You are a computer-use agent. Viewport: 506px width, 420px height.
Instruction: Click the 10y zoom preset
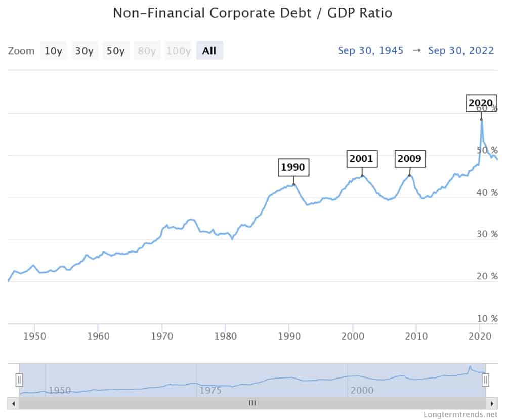point(53,50)
